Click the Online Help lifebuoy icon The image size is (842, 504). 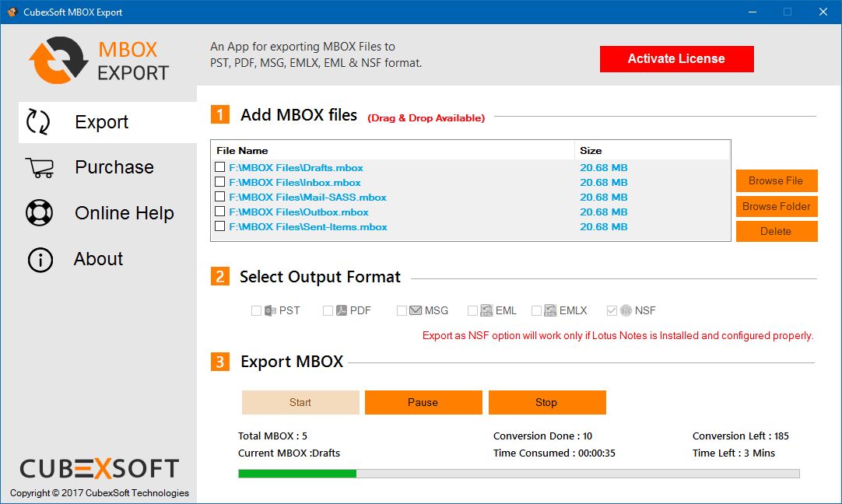pyautogui.click(x=39, y=212)
